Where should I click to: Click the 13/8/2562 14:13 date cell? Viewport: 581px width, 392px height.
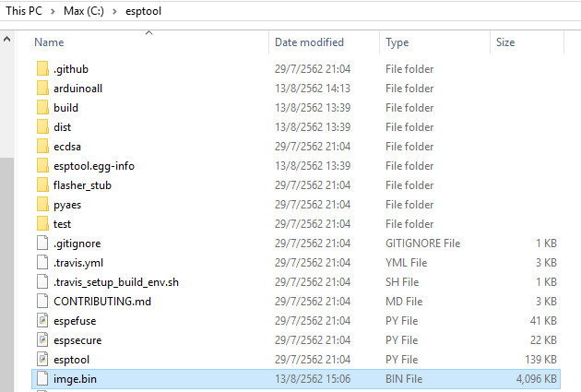(x=313, y=89)
